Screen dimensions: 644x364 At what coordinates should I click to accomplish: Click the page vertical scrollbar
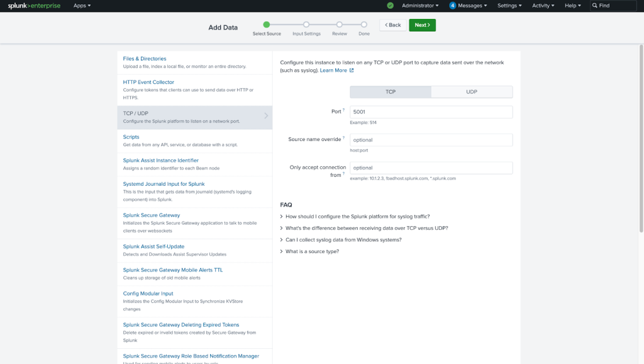point(641,139)
